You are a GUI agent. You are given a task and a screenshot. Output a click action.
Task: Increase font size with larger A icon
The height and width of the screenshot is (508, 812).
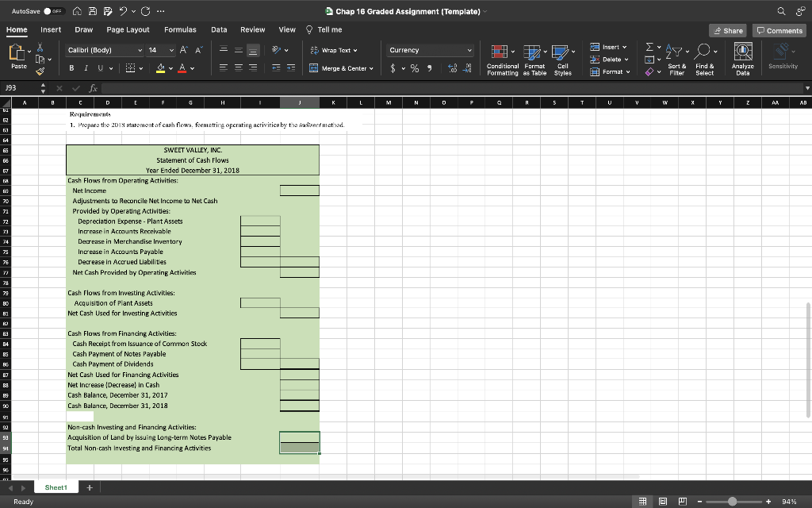point(183,50)
